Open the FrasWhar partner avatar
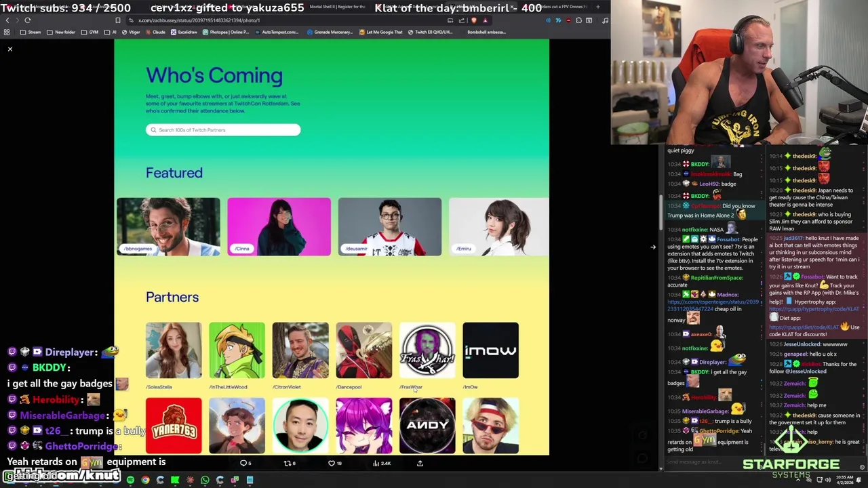Viewport: 868px width, 488px height. click(x=427, y=350)
